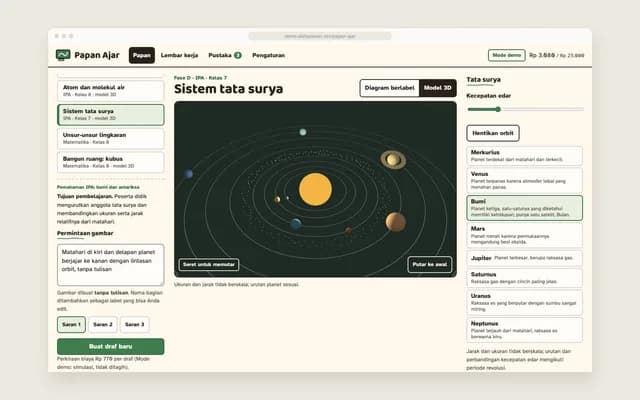Viewport: 640px width, 400px height.
Task: Click the Mode demo button
Action: click(x=507, y=55)
